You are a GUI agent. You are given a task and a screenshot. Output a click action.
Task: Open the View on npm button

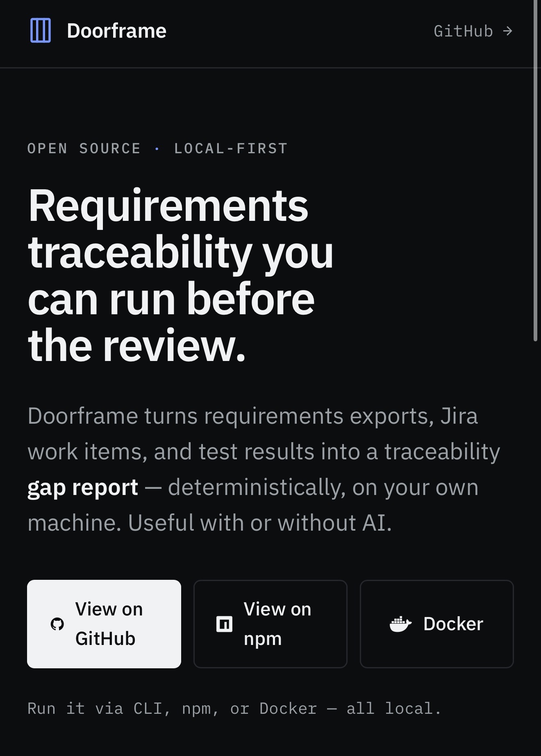tap(270, 624)
